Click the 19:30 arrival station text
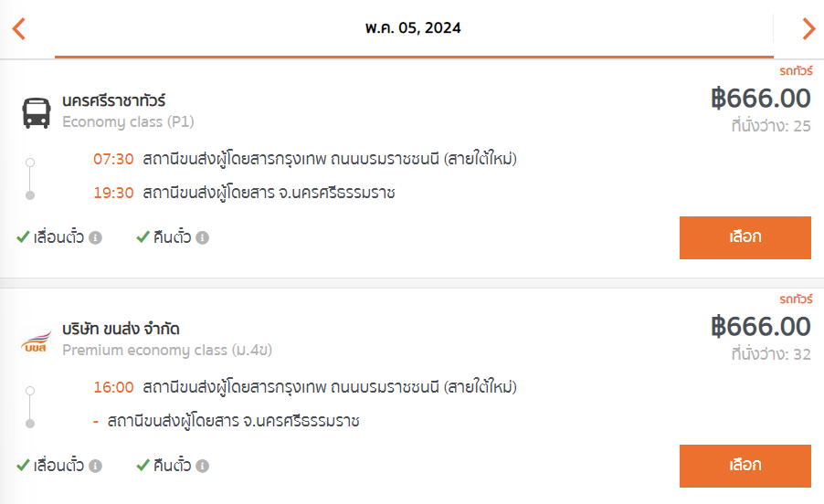This screenshot has height=504, width=824. click(x=269, y=193)
